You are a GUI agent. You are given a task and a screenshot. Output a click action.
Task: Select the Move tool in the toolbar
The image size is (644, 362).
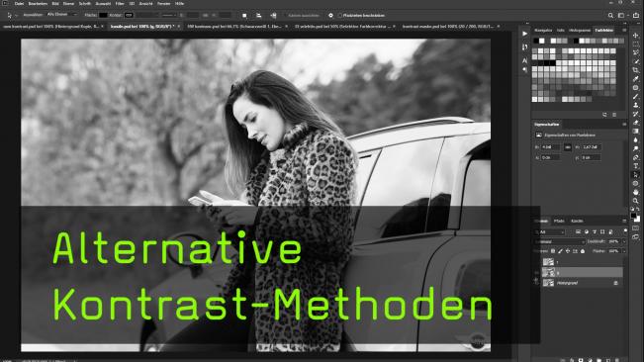point(636,36)
